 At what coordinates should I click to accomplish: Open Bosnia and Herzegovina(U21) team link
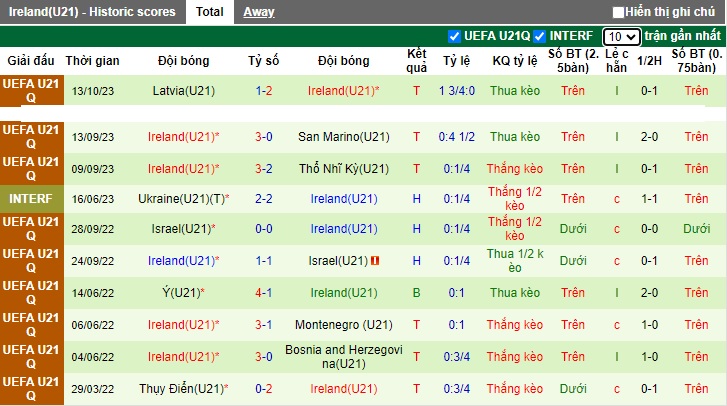(x=344, y=357)
